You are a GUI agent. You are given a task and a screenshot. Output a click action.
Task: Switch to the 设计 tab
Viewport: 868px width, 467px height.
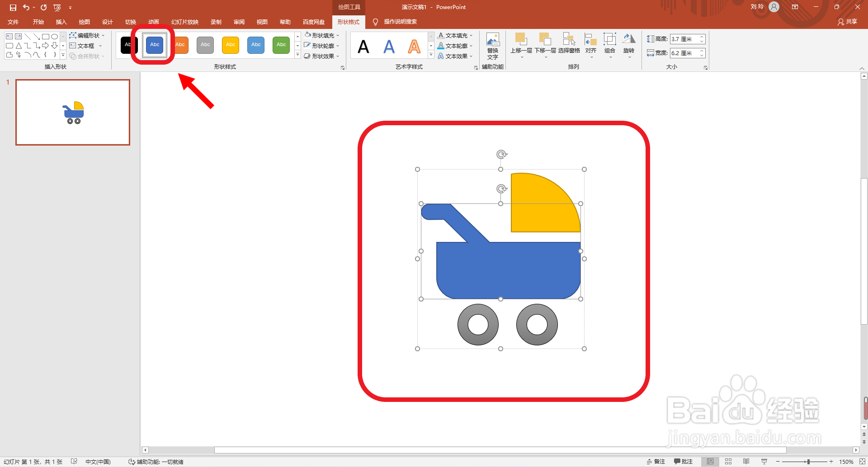pos(107,22)
